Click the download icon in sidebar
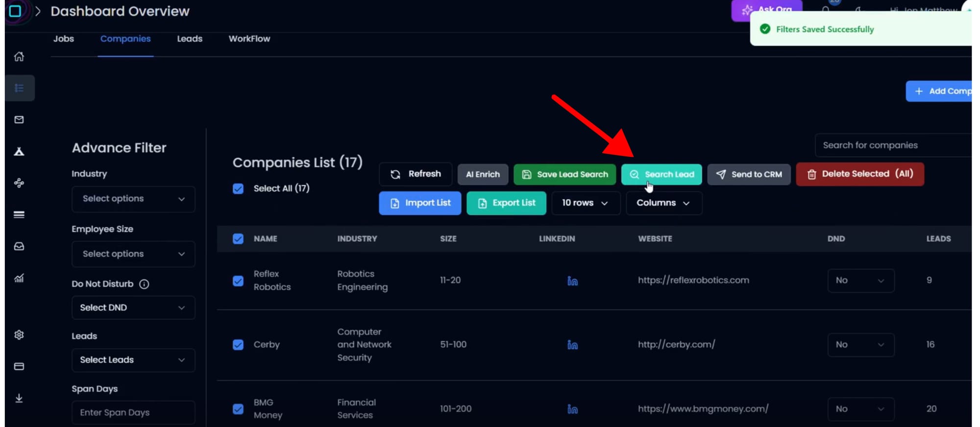This screenshot has height=427, width=980. 19,398
